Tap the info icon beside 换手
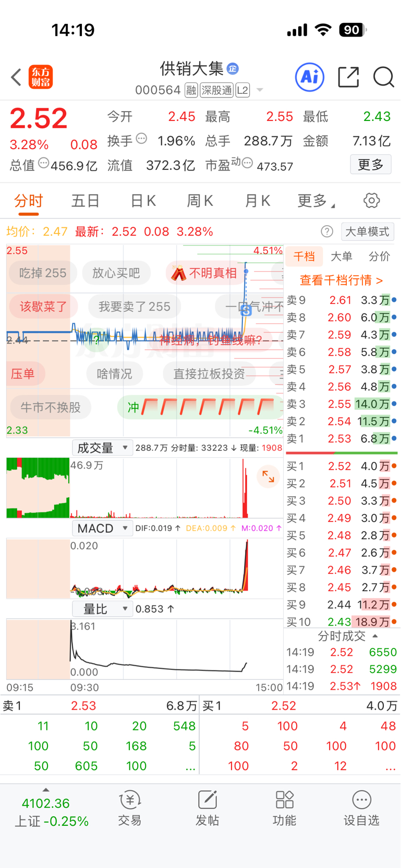This screenshot has width=401, height=868. pos(141,139)
